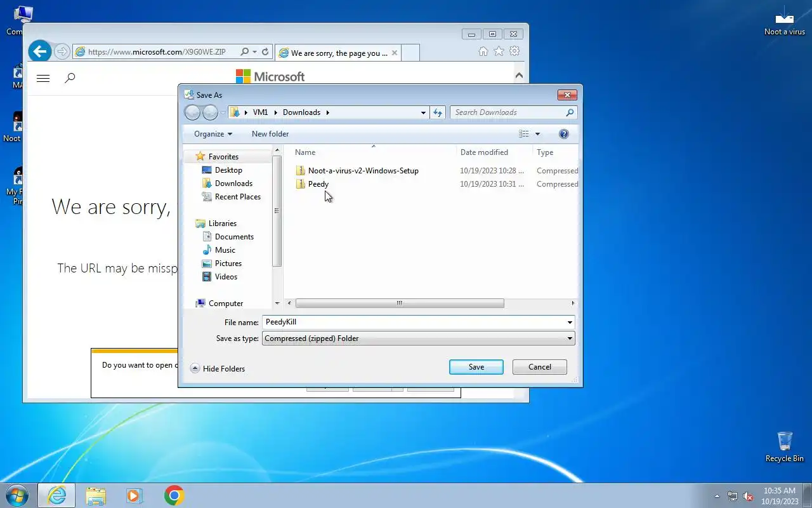This screenshot has height=508, width=812.
Task: Open the view options dropdown arrow
Action: [537, 134]
